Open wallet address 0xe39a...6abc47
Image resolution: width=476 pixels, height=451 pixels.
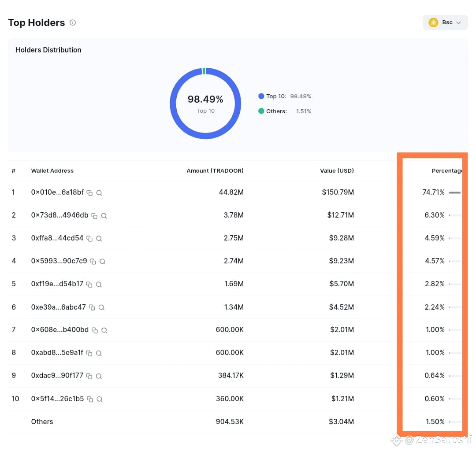coord(58,307)
